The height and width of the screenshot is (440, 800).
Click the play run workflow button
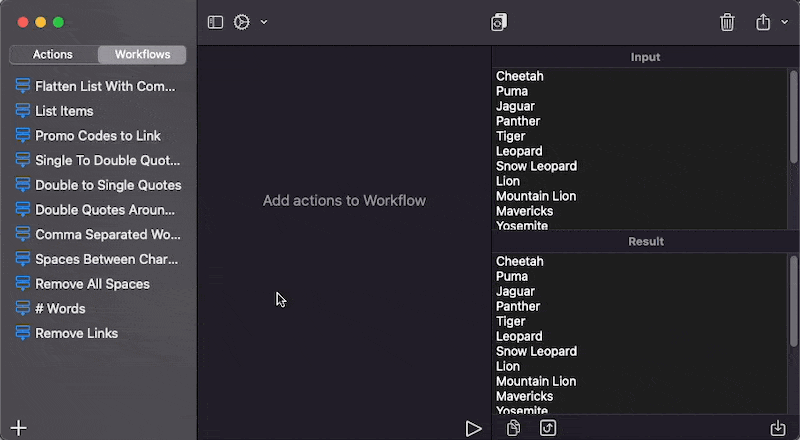pos(473,428)
